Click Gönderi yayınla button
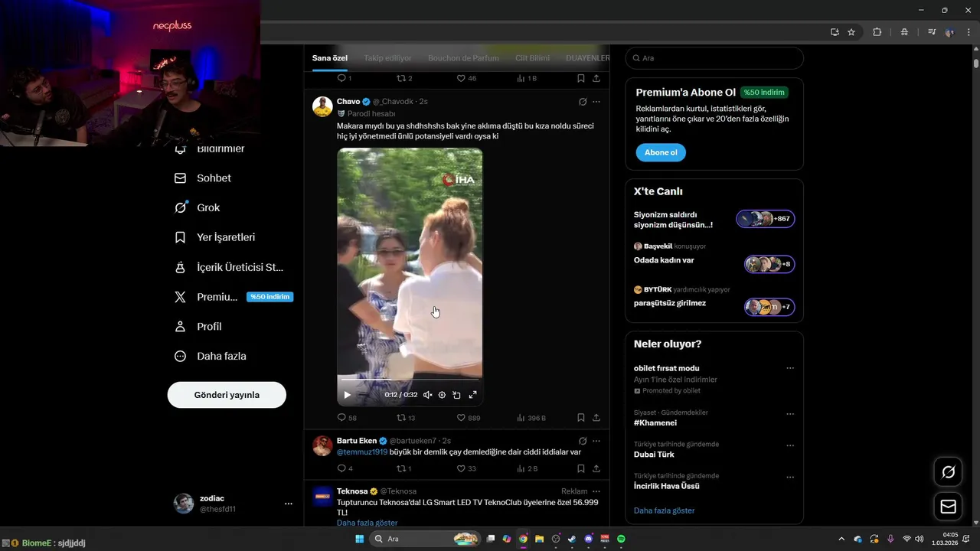The image size is (980, 551). click(227, 395)
